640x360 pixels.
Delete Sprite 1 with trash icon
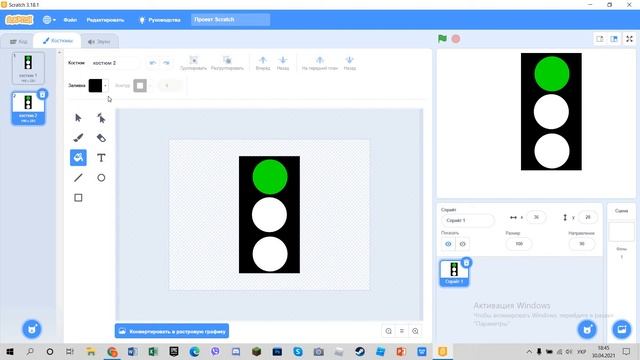467,262
